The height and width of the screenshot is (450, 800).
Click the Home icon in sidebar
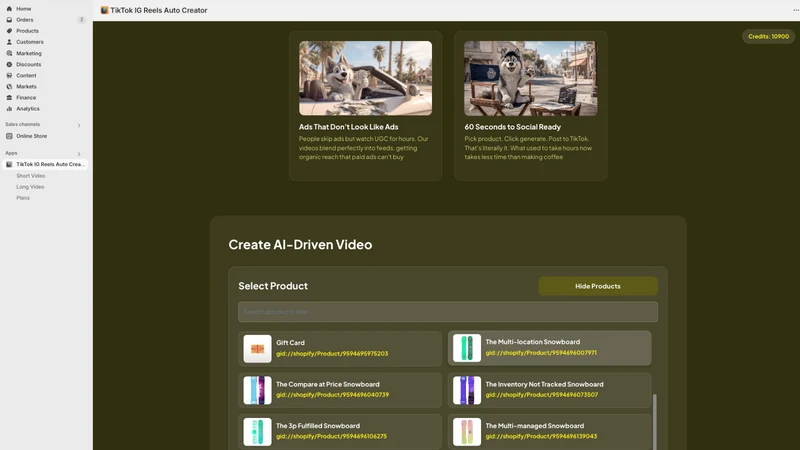click(x=9, y=9)
